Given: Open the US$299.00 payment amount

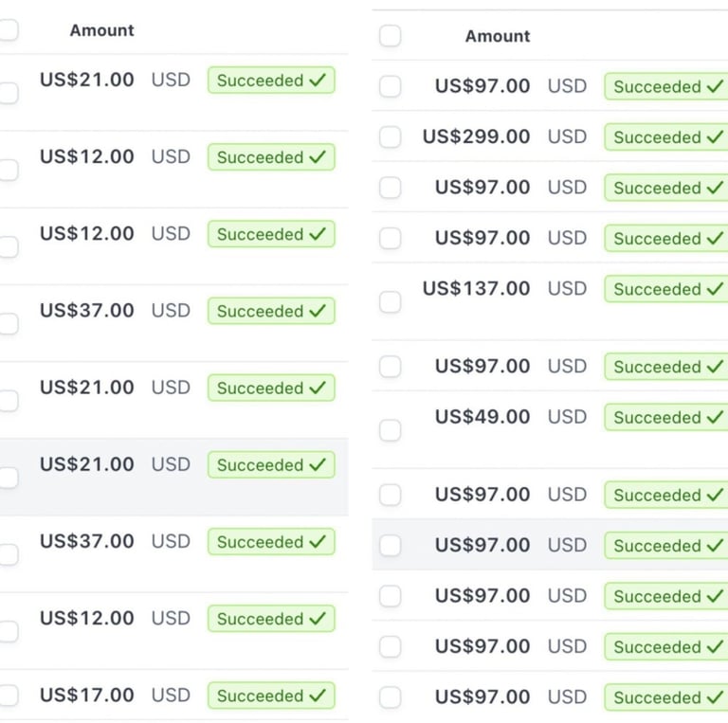Looking at the screenshot, I should click(x=476, y=136).
